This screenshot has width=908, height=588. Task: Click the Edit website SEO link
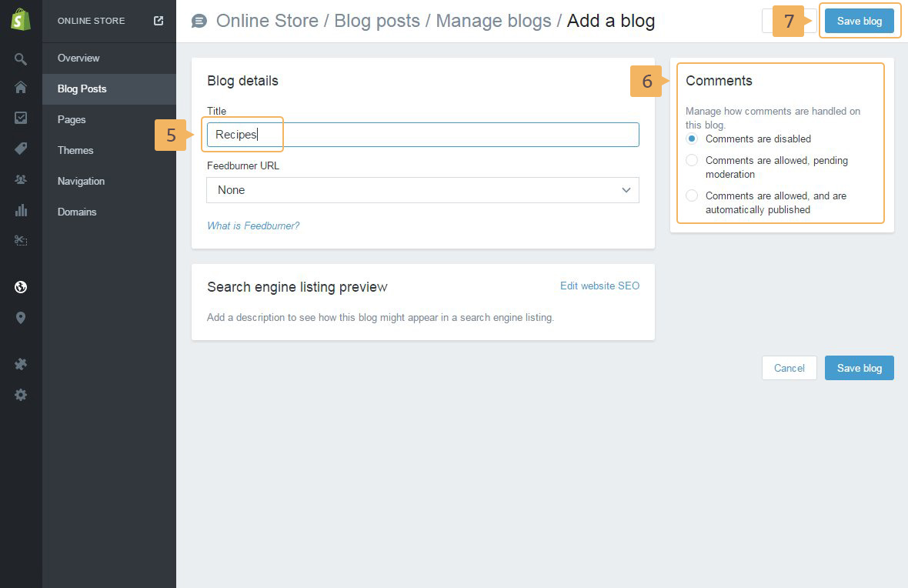(x=599, y=286)
